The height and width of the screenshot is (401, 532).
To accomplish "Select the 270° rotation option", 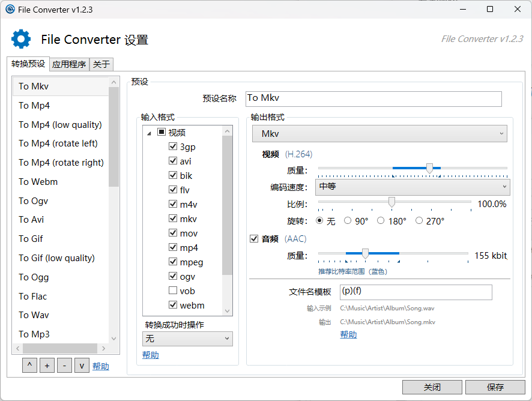I will pyautogui.click(x=419, y=220).
